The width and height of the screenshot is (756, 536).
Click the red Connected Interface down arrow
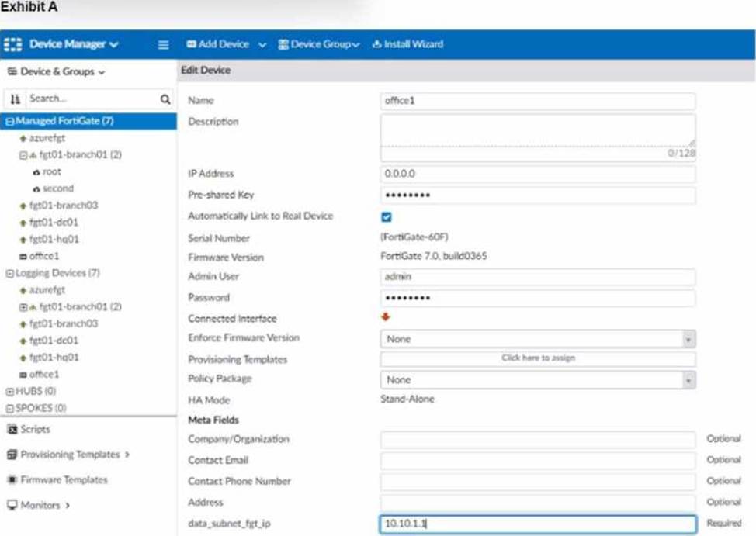click(386, 317)
